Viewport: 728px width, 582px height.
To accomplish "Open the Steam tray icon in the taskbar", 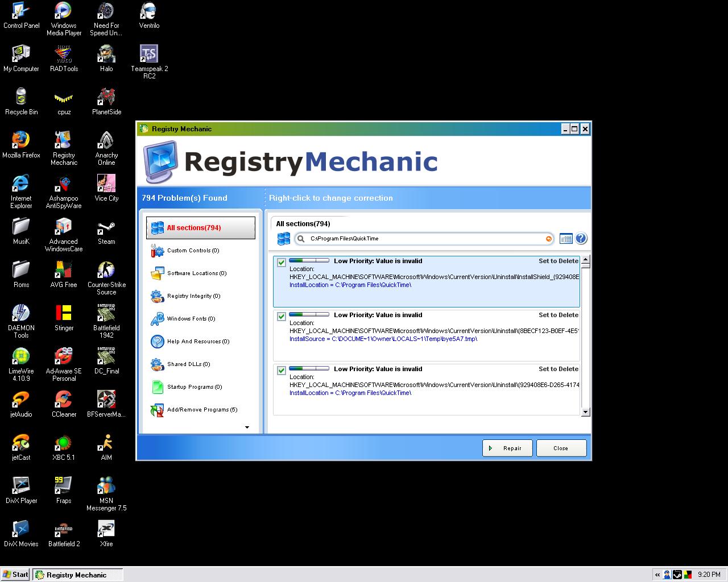I will [677, 575].
